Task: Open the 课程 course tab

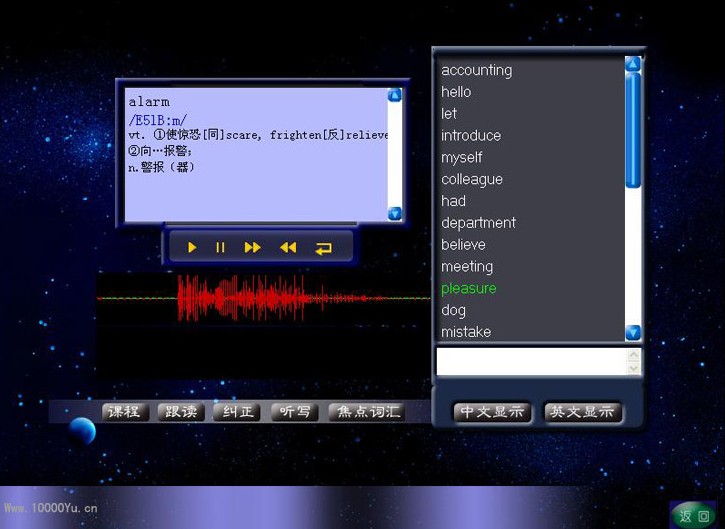Action: 124,412
